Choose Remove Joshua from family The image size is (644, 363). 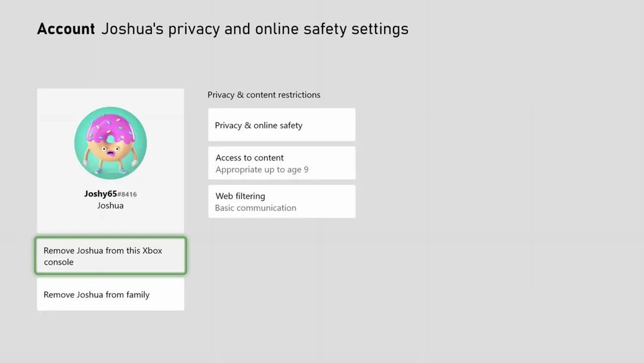point(110,294)
